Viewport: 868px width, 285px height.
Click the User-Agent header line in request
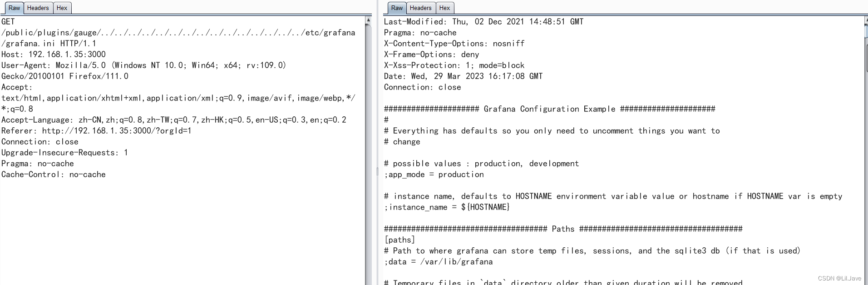point(144,65)
